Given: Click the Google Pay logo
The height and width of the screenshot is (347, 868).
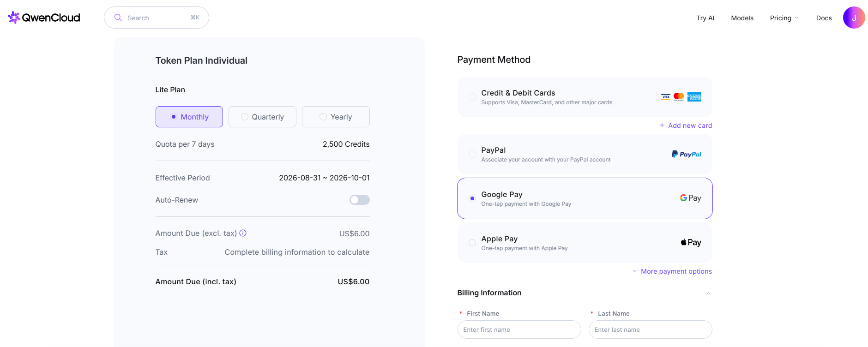Looking at the screenshot, I should (690, 198).
